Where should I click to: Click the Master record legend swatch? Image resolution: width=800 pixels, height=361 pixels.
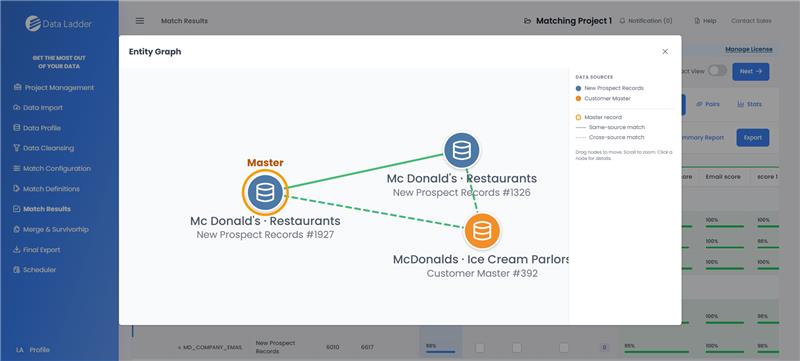pyautogui.click(x=578, y=117)
